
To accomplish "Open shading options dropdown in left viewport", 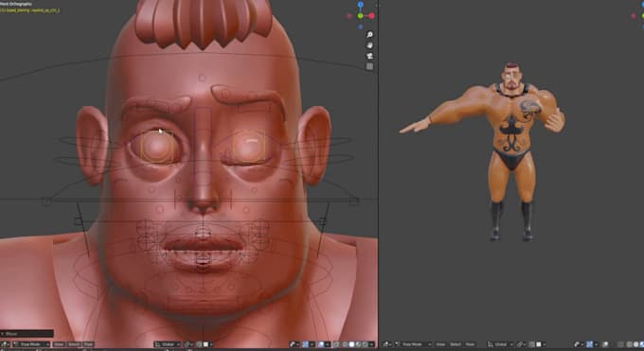I will (372, 344).
